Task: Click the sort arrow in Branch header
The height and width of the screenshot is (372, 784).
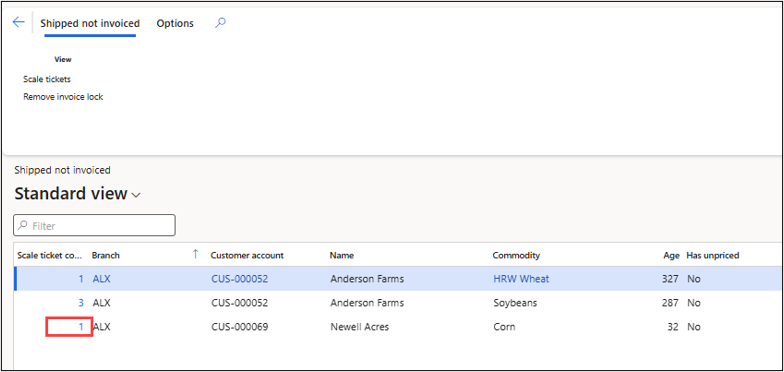Action: (x=196, y=254)
